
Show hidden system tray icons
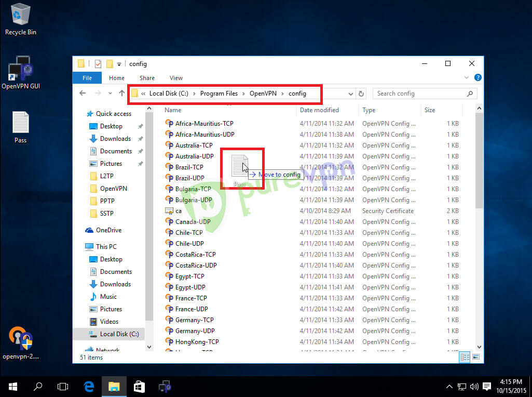coord(449,387)
